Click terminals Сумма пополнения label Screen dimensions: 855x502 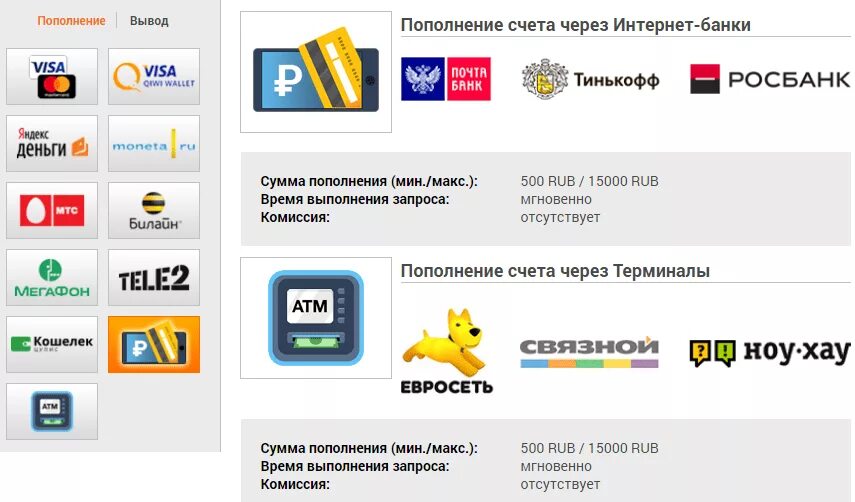pos(369,448)
